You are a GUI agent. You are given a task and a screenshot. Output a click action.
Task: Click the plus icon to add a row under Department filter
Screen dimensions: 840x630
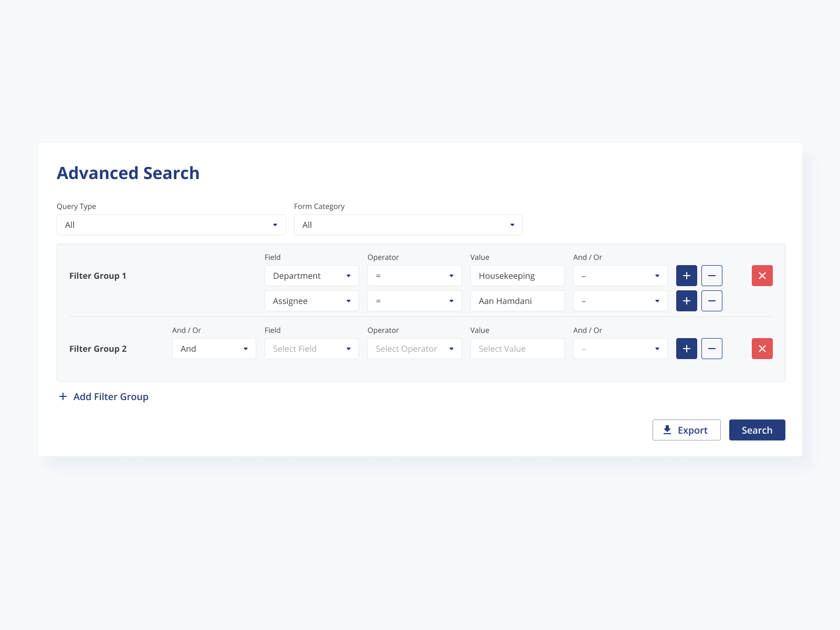click(x=686, y=276)
